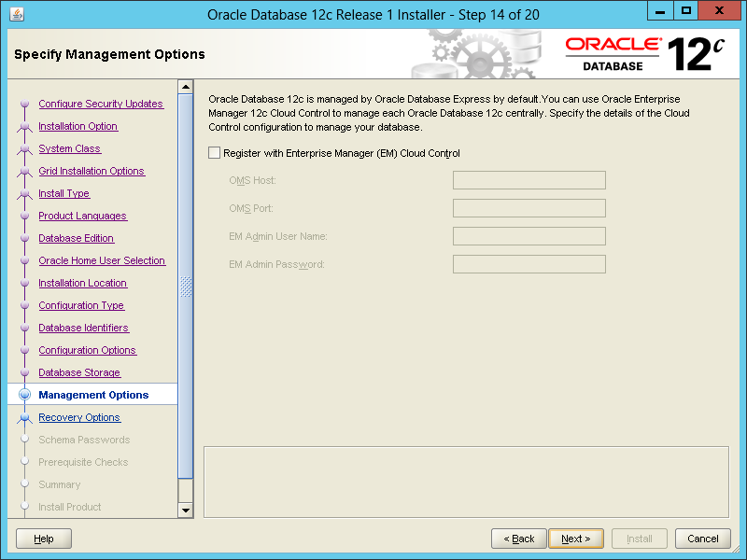Click the step list scrollbar thumb
This screenshot has height=560, width=747.
(185, 286)
